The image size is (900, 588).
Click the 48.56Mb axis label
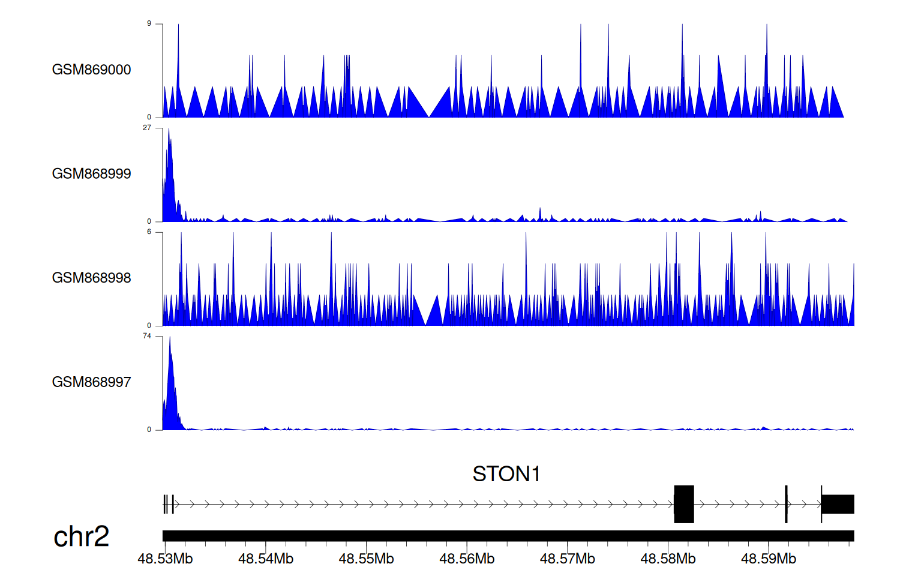(467, 559)
